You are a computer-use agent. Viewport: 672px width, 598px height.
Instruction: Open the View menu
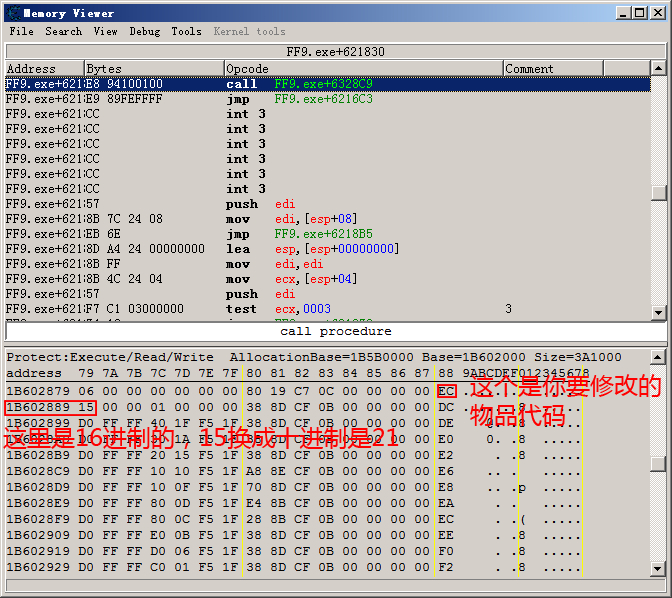pos(105,31)
